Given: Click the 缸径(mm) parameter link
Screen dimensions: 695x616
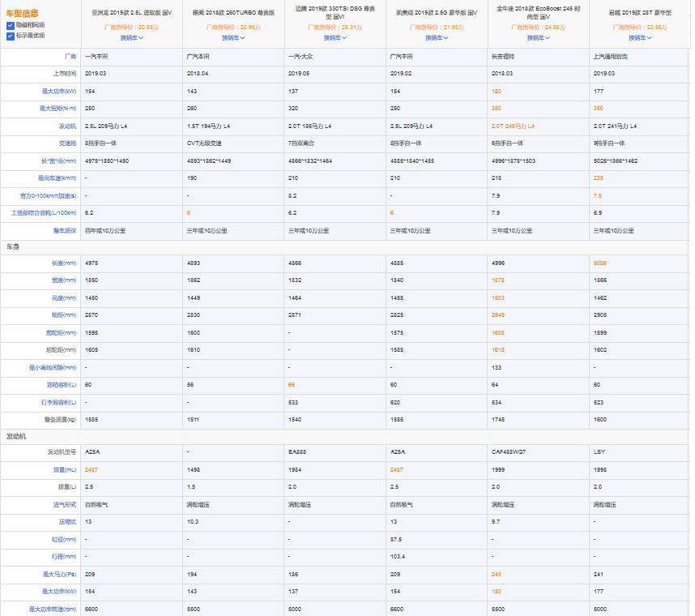Looking at the screenshot, I should (x=64, y=540).
